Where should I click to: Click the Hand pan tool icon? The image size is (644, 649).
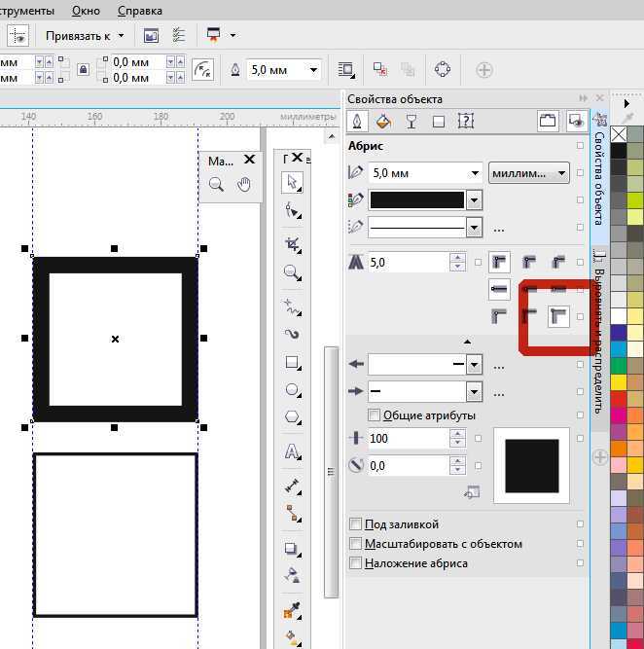pyautogui.click(x=244, y=184)
